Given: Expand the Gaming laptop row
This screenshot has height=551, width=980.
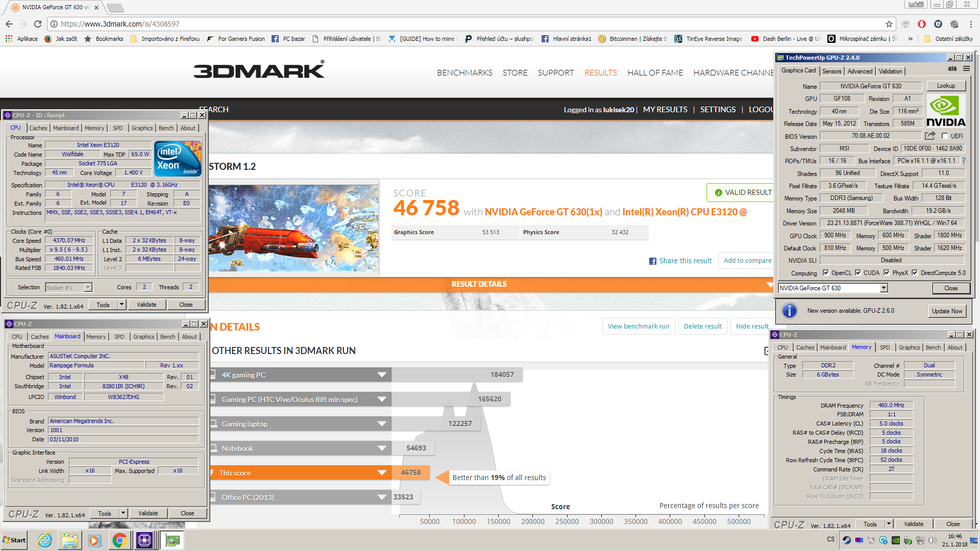Looking at the screenshot, I should 382,424.
